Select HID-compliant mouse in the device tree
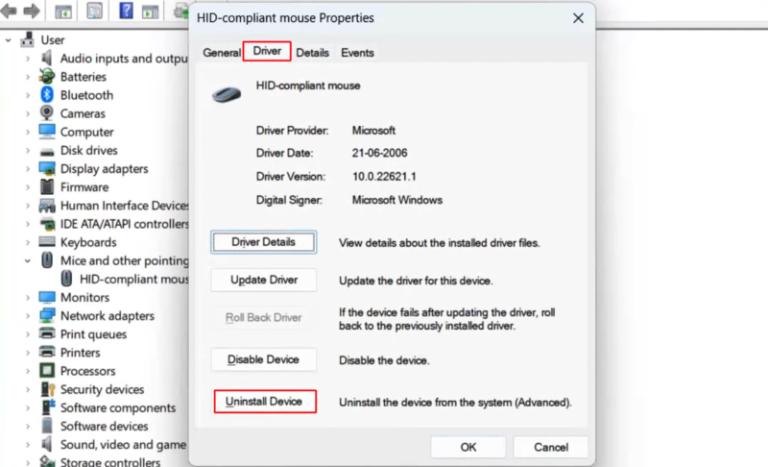Image resolution: width=768 pixels, height=467 pixels. pyautogui.click(x=133, y=279)
